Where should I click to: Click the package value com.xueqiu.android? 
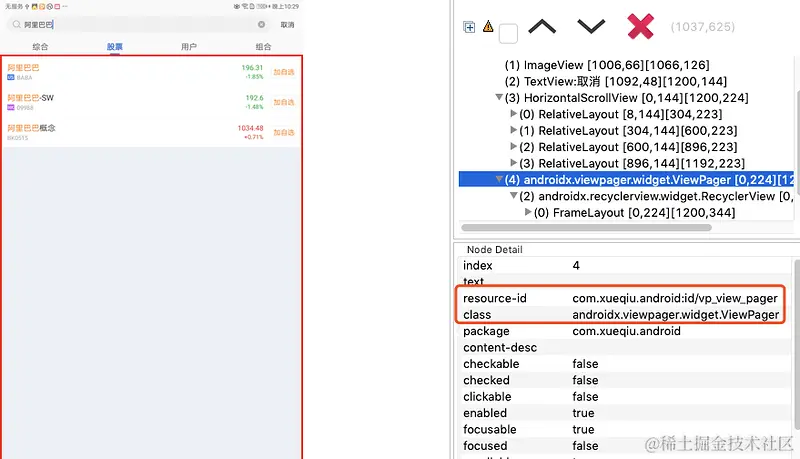pyautogui.click(x=627, y=331)
